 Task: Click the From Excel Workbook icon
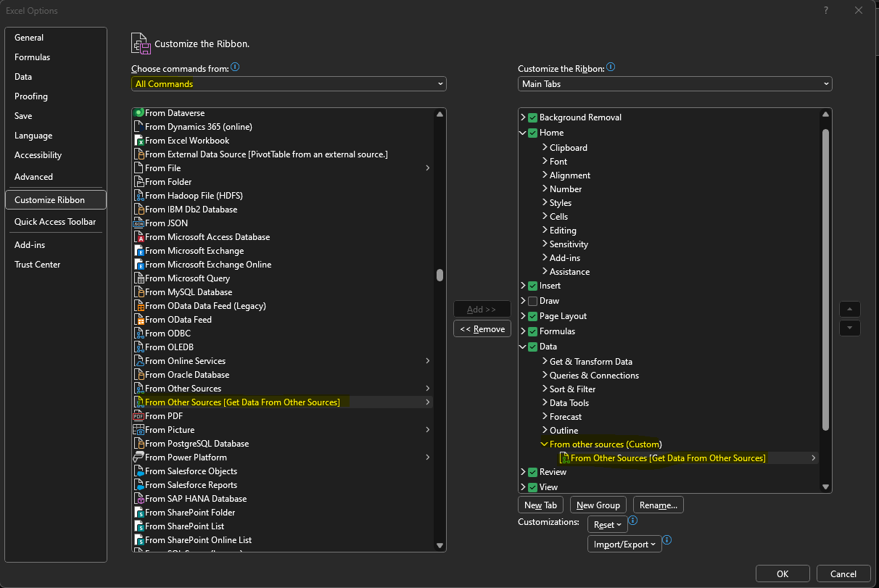pyautogui.click(x=139, y=141)
